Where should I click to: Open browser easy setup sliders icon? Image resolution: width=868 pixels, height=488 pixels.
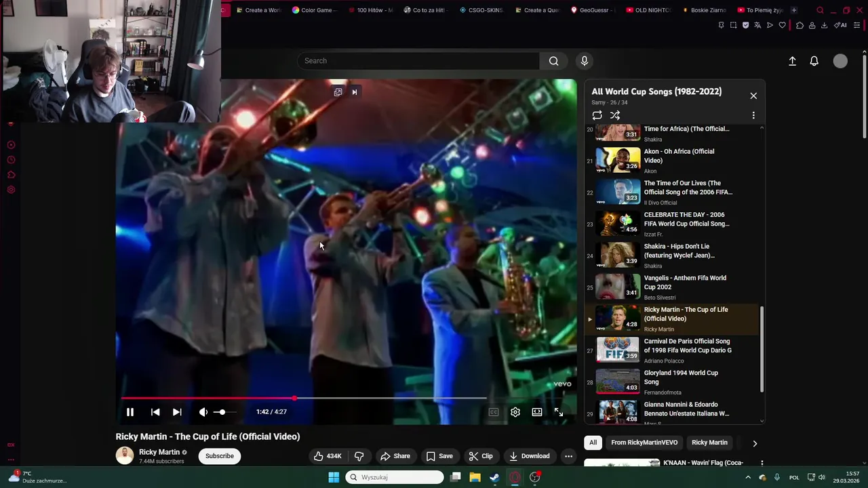856,25
